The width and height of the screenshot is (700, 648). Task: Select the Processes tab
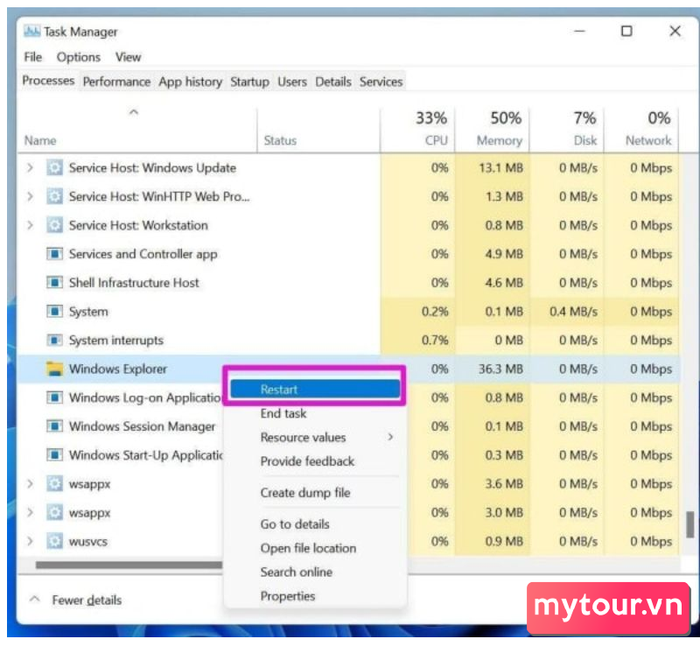click(48, 81)
